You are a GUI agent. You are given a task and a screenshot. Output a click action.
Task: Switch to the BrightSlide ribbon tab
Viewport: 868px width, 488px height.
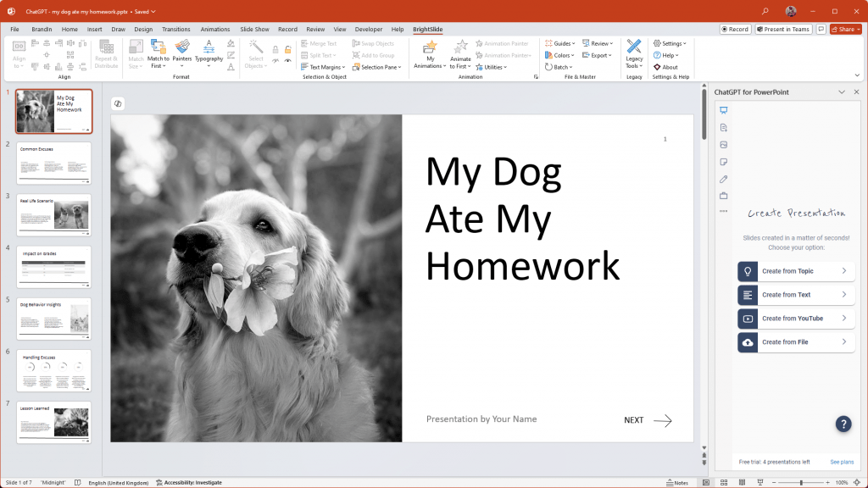pos(426,28)
